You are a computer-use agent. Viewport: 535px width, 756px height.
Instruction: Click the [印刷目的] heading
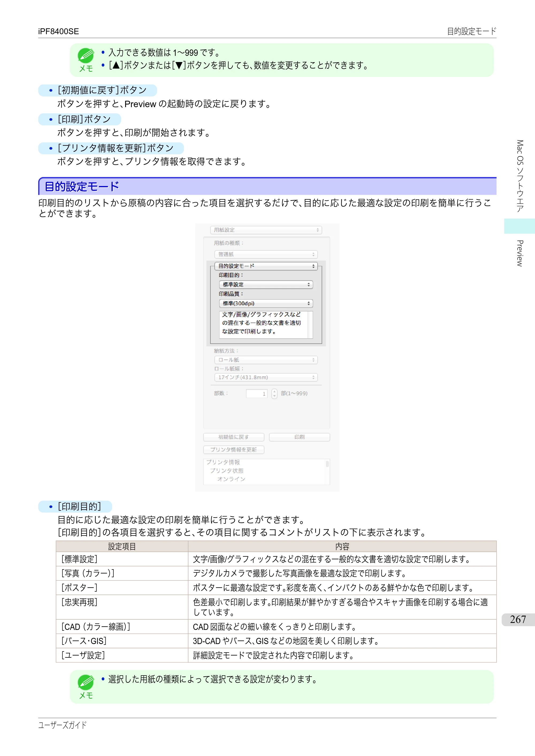(79, 506)
